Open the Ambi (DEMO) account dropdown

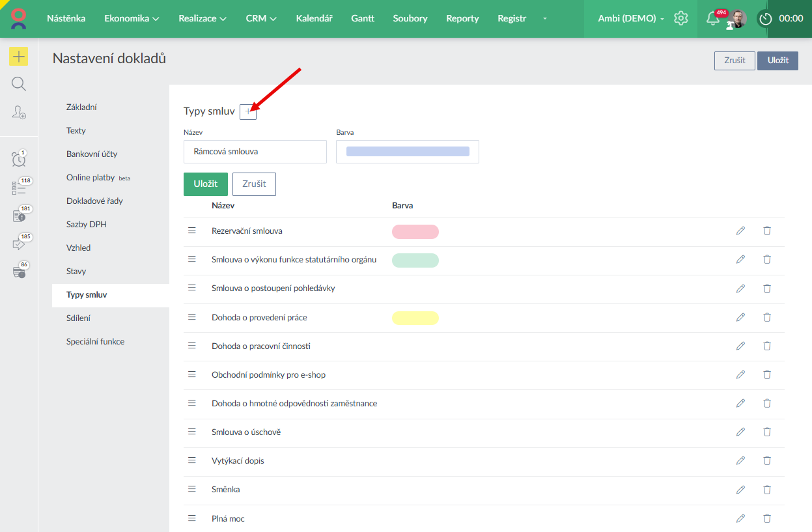pos(630,18)
